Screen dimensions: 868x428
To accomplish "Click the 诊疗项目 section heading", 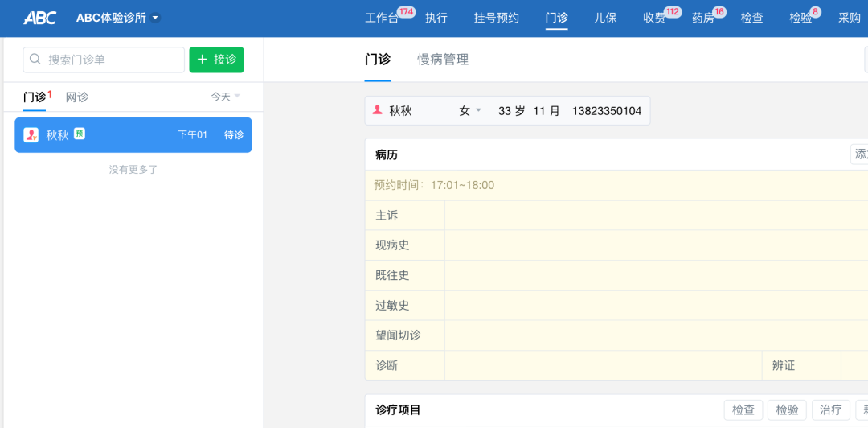I will click(398, 410).
